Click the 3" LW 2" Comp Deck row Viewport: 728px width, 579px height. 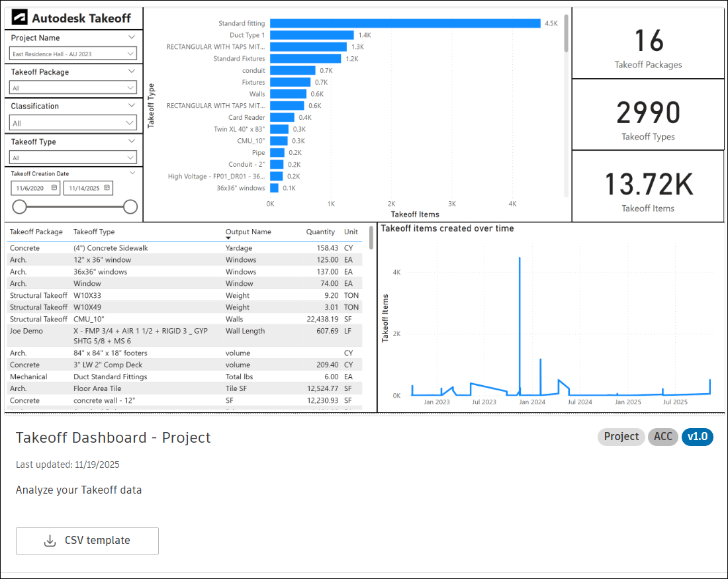[185, 365]
